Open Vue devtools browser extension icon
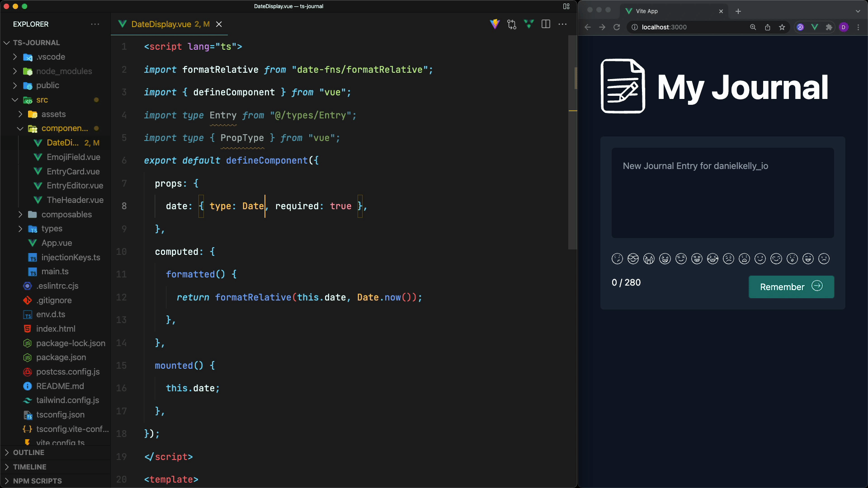Screen dimensions: 868x488 tap(815, 27)
